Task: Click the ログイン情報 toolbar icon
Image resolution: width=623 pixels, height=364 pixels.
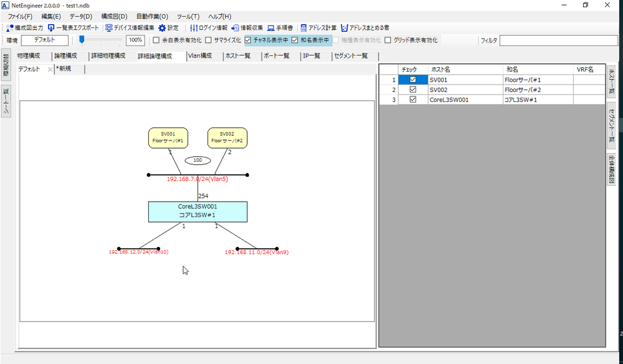Action: tap(194, 28)
